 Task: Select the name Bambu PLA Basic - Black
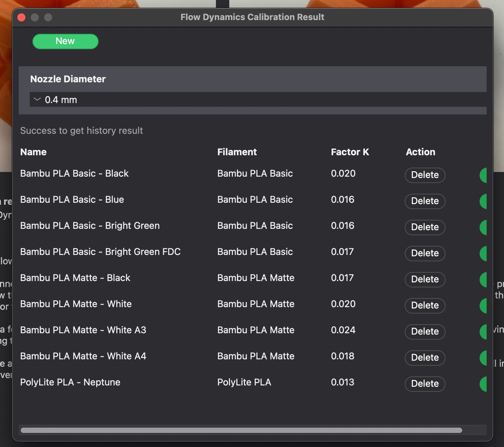(74, 173)
